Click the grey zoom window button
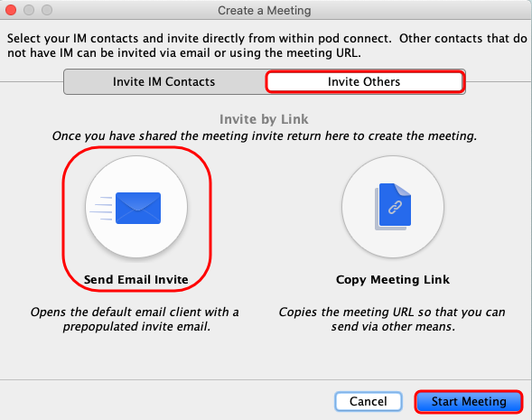 pos(47,10)
